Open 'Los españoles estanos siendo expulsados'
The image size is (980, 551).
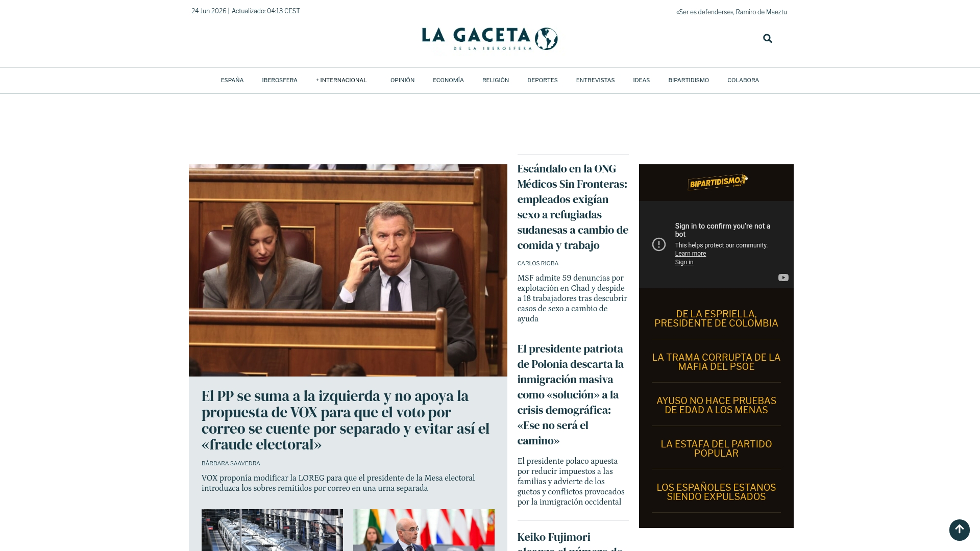[x=716, y=492]
